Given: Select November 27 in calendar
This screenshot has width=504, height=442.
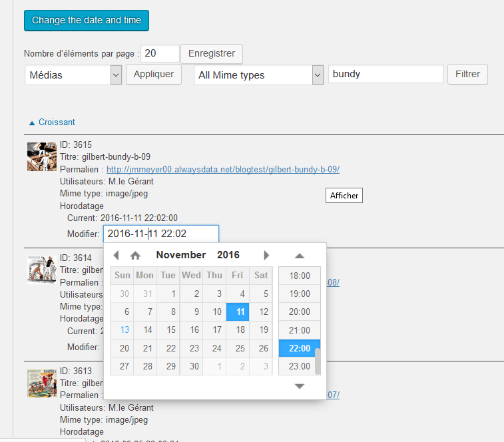Looking at the screenshot, I should click(x=122, y=366).
